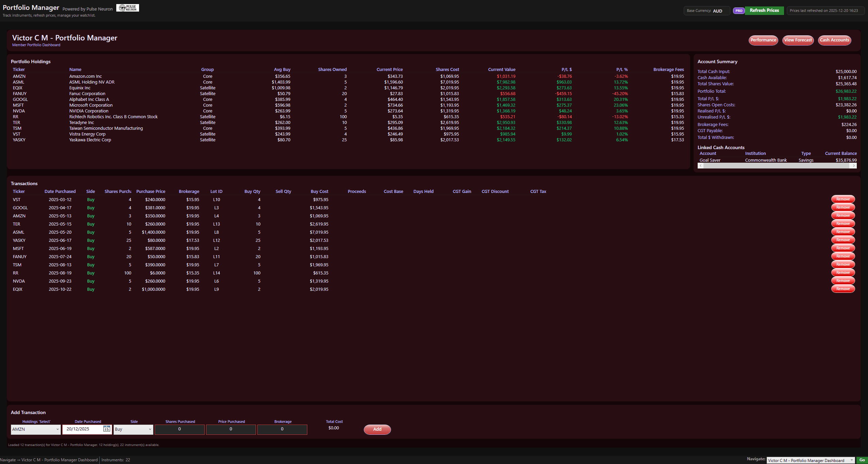Click the Base Currency AUD selector

(707, 11)
